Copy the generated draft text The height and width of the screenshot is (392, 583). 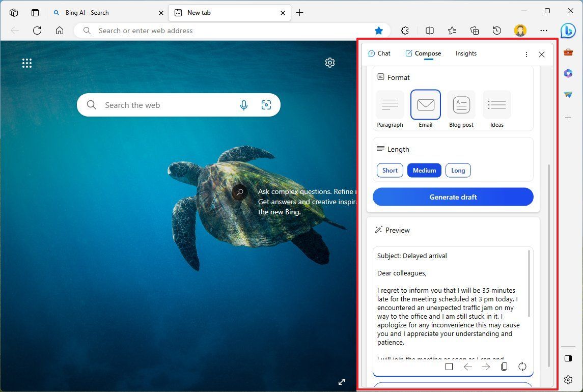click(504, 366)
